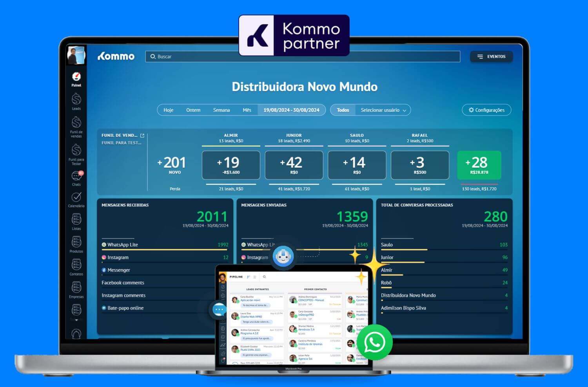Image resolution: width=588 pixels, height=387 pixels.
Task: Select Junior row in conversas processadas
Action: click(444, 257)
